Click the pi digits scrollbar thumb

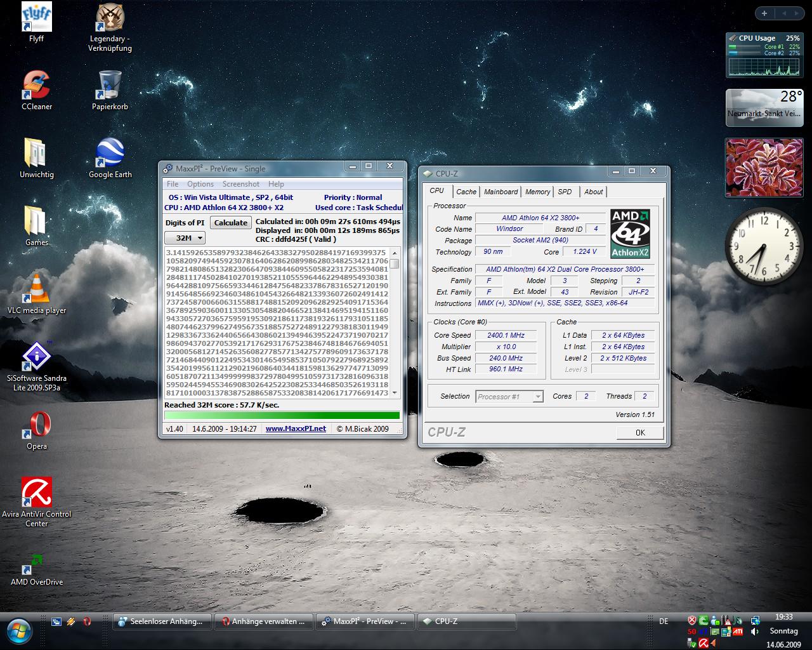tap(395, 263)
